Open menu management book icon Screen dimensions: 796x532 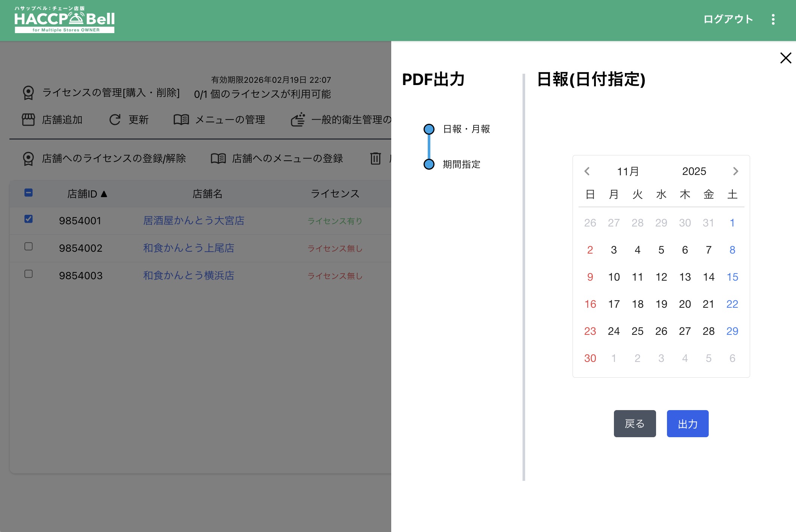pos(181,120)
